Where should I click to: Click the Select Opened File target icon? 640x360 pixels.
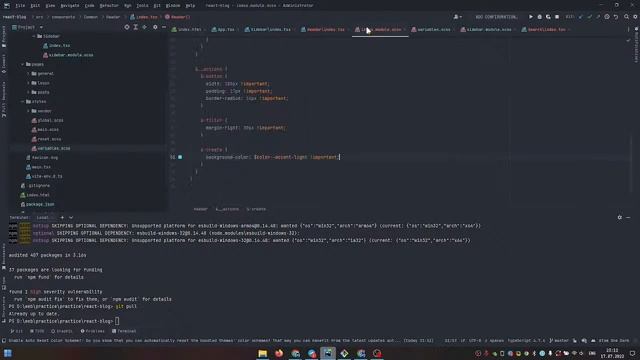127,27
